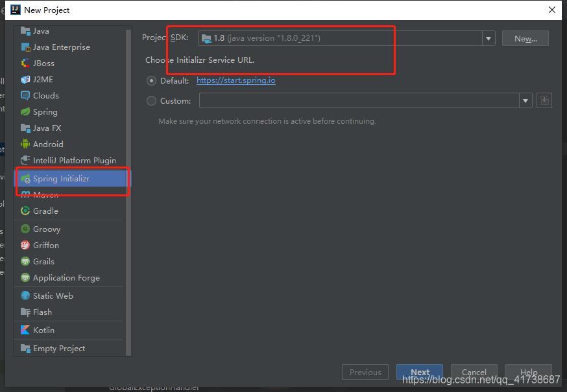Select the J2ME text entry
The width and height of the screenshot is (567, 392).
[43, 80]
